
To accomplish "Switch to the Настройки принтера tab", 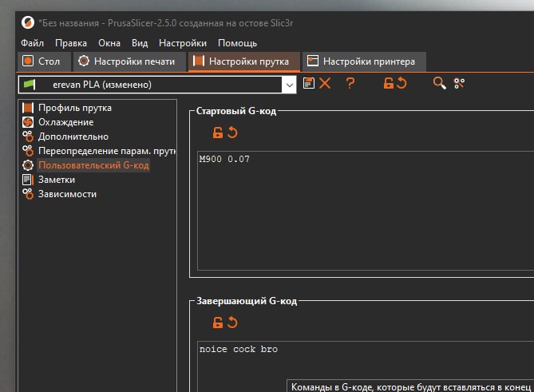I will [x=364, y=61].
